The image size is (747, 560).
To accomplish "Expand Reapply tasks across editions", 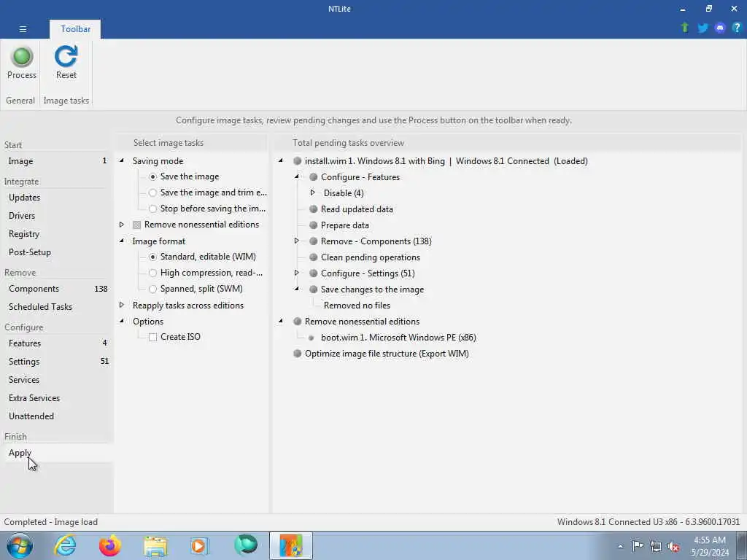I will (122, 305).
